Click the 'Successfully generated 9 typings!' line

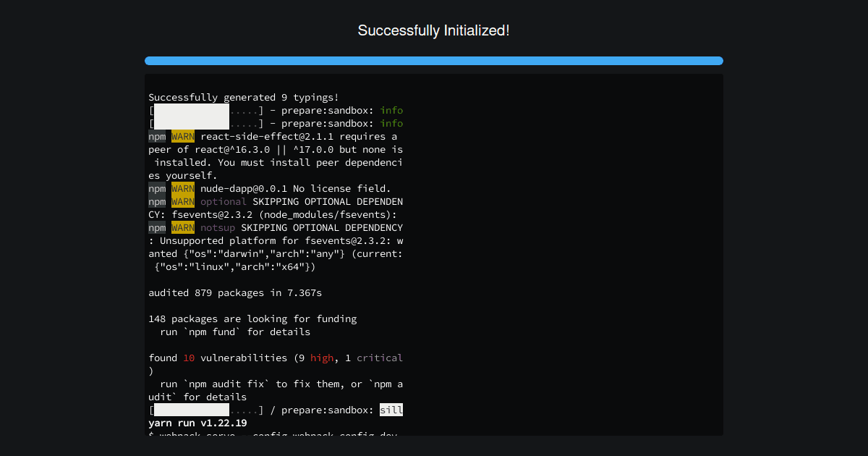click(246, 97)
